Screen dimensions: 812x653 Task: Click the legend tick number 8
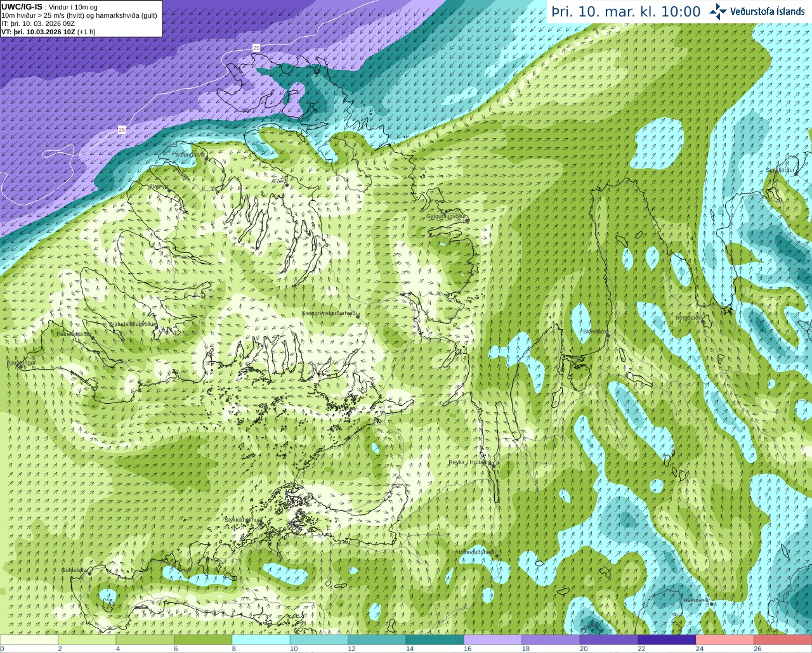coord(234,649)
